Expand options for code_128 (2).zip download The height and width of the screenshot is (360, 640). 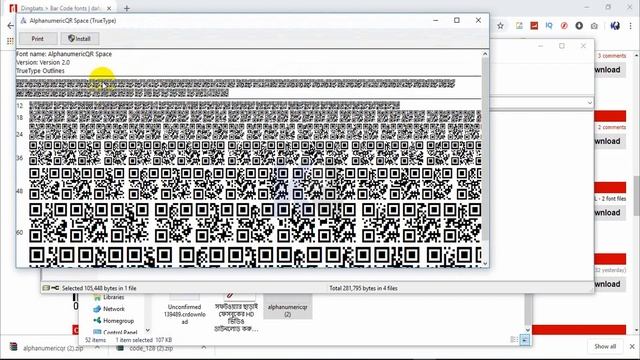pyautogui.click(x=204, y=348)
